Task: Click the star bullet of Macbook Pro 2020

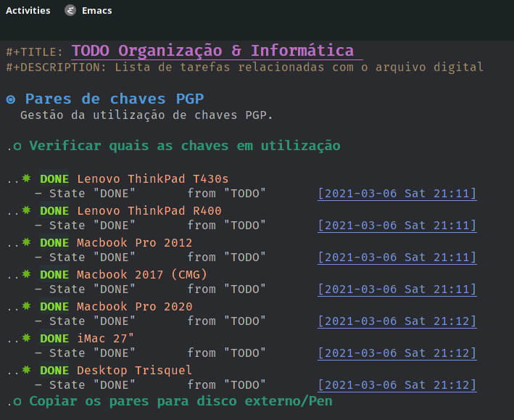Action: coord(26,306)
